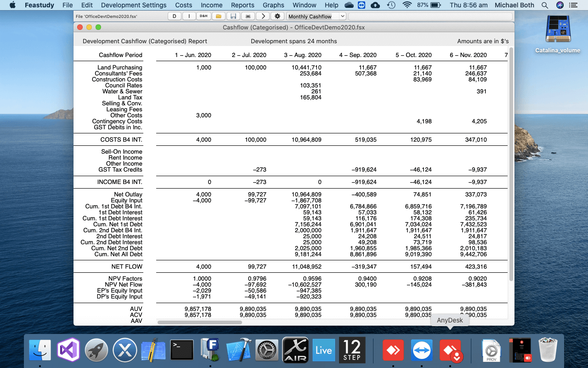Click the battery status indicator
588x368 pixels.
[x=429, y=5]
